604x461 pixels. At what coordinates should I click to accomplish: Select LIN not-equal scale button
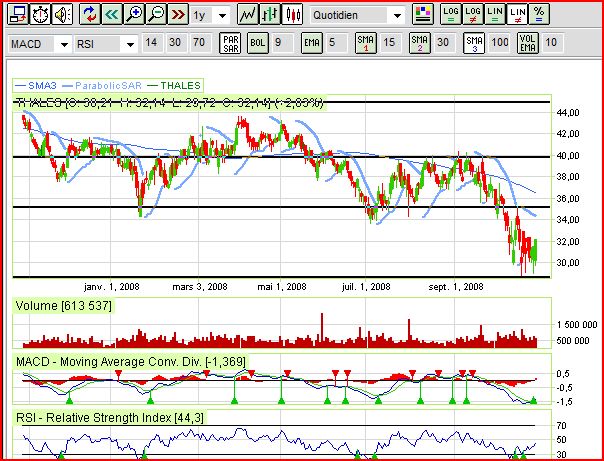(x=517, y=15)
